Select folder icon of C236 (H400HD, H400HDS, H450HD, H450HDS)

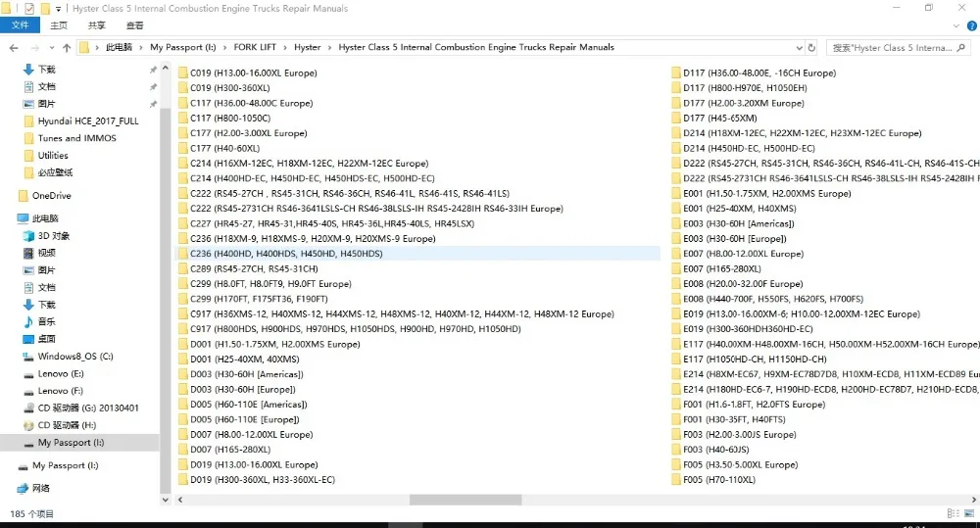click(182, 253)
